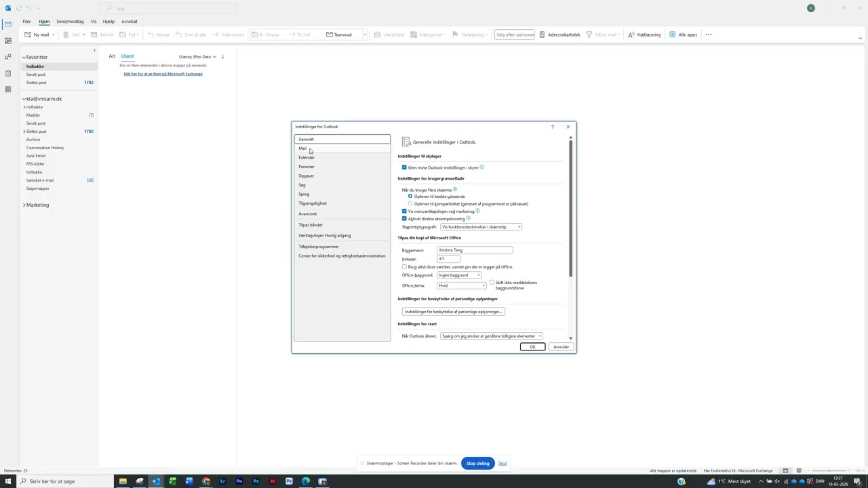Click the Adressekartotek toolbar button
868x488 pixels.
559,35
